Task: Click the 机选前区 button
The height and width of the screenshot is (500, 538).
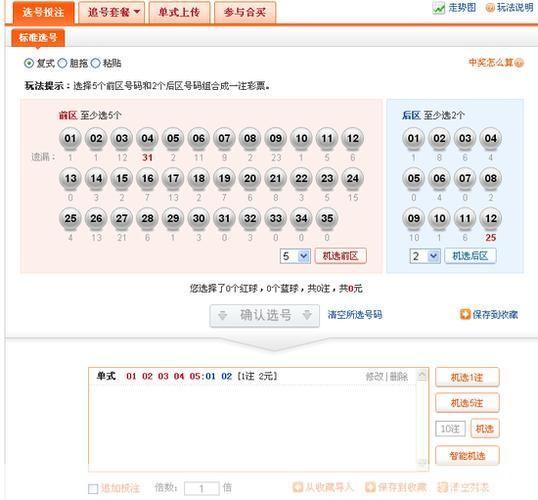Action: pyautogui.click(x=340, y=256)
